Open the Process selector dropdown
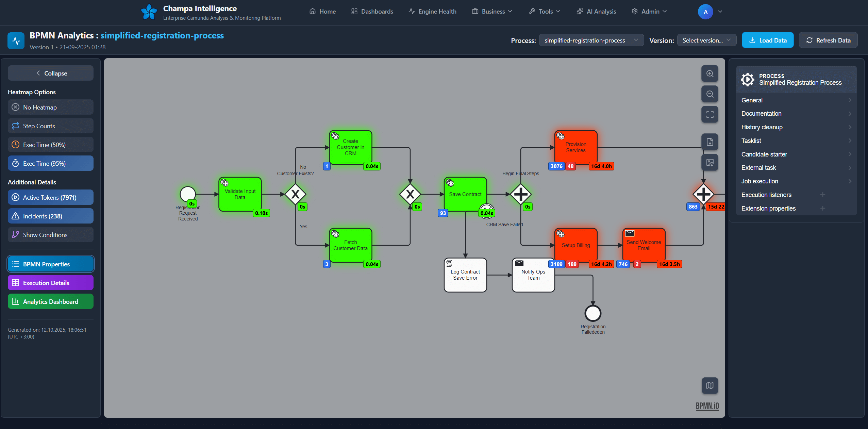The height and width of the screenshot is (429, 868). coord(591,40)
